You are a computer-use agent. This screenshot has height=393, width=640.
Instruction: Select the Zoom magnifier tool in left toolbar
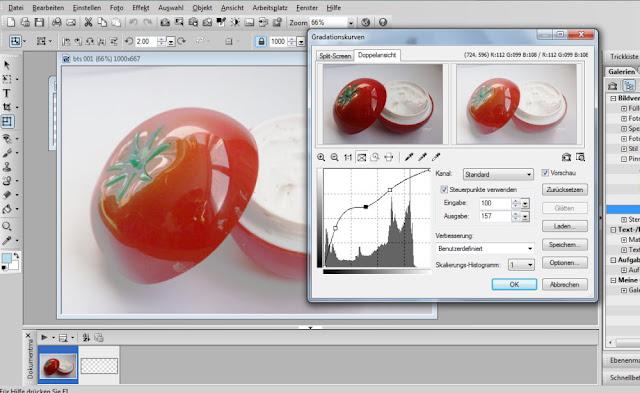tap(7, 226)
